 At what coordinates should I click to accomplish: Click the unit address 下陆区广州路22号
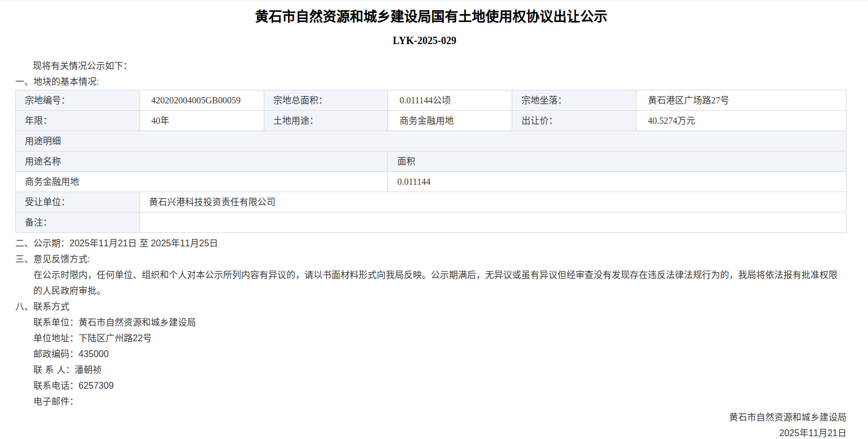pyautogui.click(x=115, y=338)
